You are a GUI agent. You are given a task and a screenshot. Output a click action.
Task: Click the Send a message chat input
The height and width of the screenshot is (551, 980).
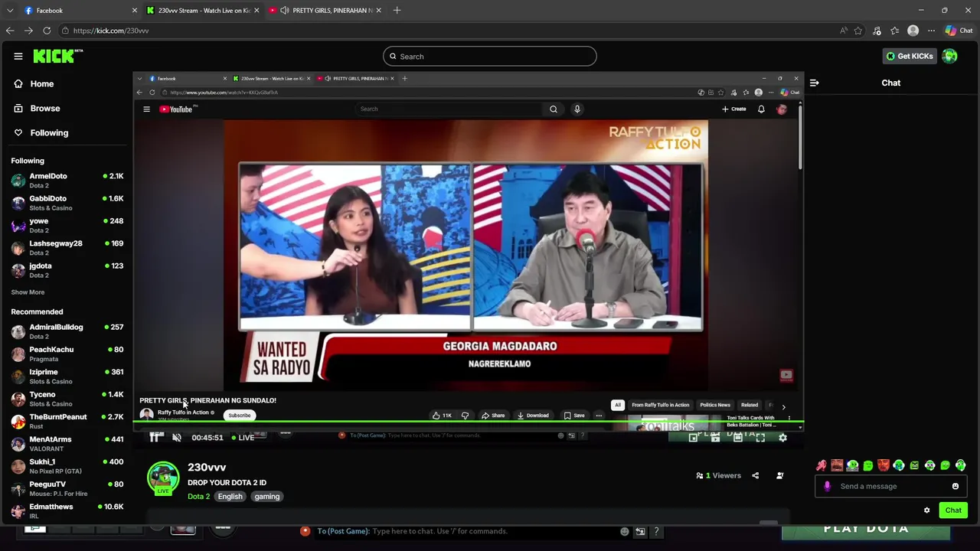click(891, 486)
